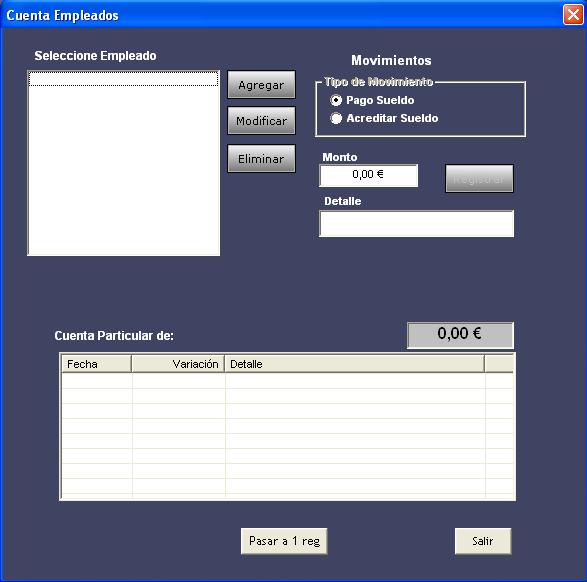Click the Modificar employee button

pos(261,121)
